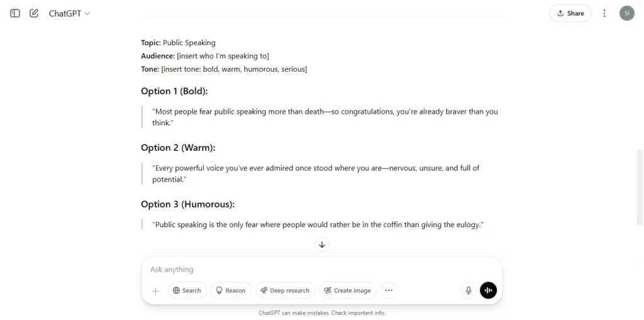Image resolution: width=644 pixels, height=320 pixels.
Task: Select the Create image tool
Action: [x=347, y=290]
